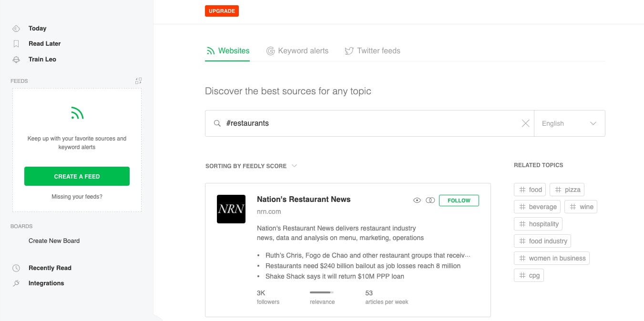Open Integrations via its plug icon
The width and height of the screenshot is (644, 321).
coord(16,283)
